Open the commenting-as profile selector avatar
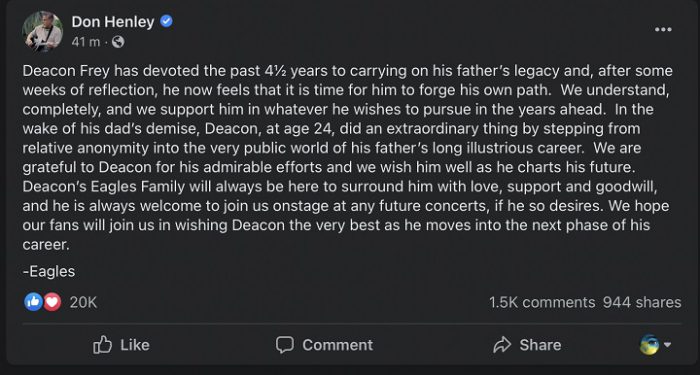The height and width of the screenshot is (375, 700). [650, 345]
